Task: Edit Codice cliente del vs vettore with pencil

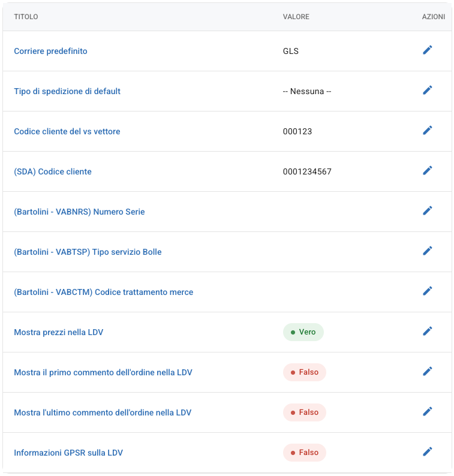Action: click(427, 131)
